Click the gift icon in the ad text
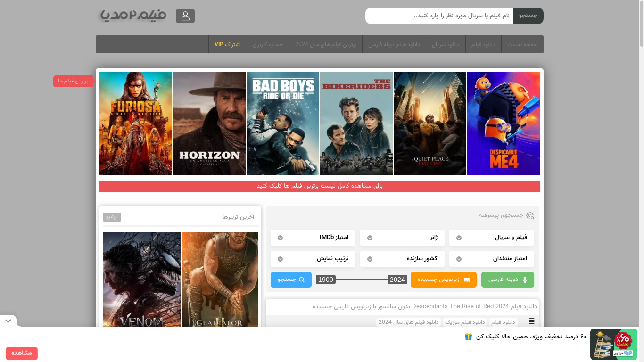Image resolution: width=644 pixels, height=362 pixels. 468,337
